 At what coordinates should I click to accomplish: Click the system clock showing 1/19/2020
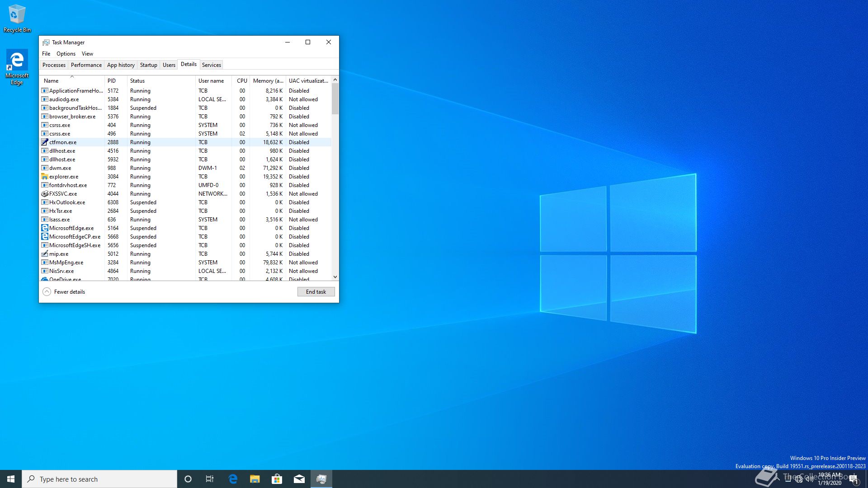click(x=830, y=479)
